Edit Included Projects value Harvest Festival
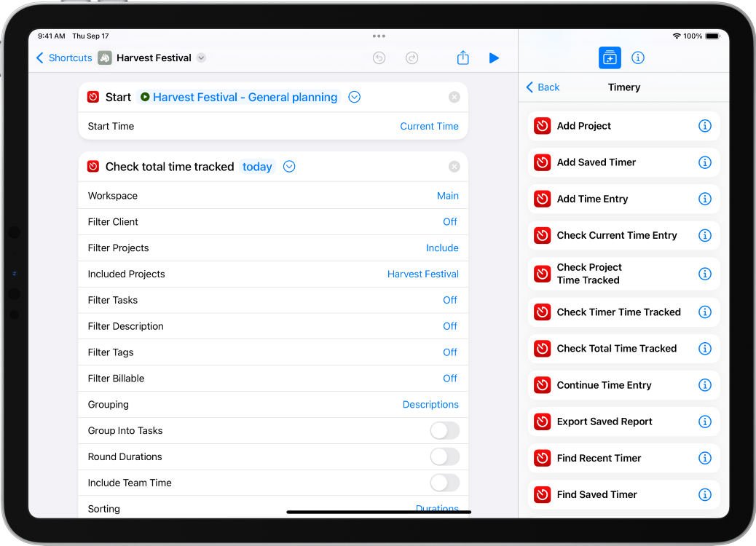 pyautogui.click(x=423, y=274)
